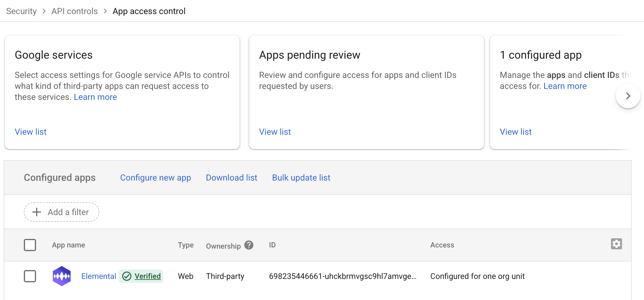Open Learn more in configured app card
The width and height of the screenshot is (644, 300).
(565, 86)
